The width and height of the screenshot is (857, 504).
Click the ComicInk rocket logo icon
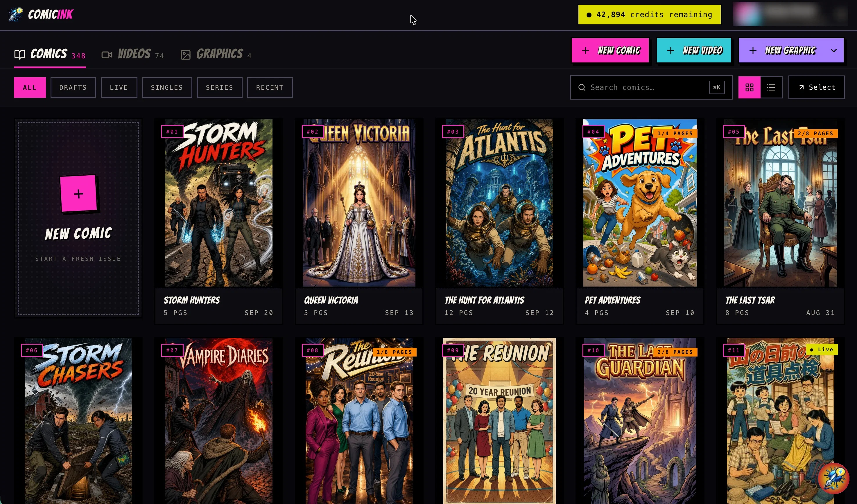(x=16, y=14)
